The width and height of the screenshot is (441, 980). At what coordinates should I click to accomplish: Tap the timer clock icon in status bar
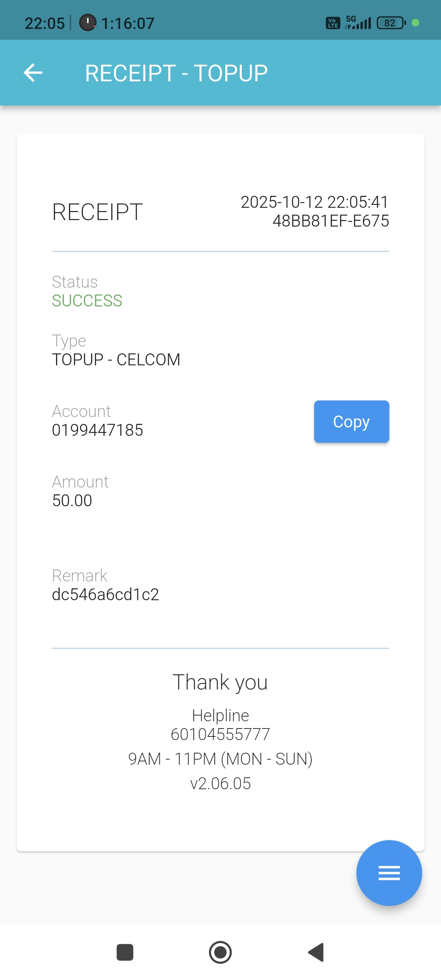tap(87, 23)
